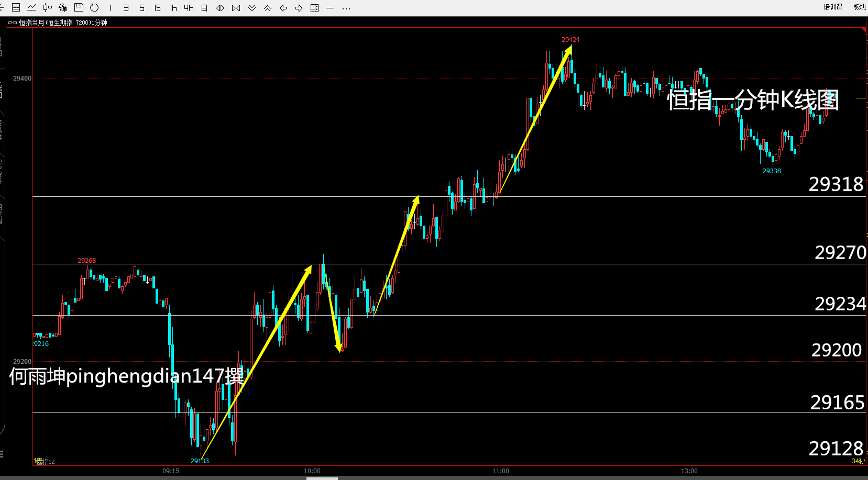Click the chart title 恒指当月(恒生期指 7200)1分钟
868x480 pixels.
coord(63,23)
